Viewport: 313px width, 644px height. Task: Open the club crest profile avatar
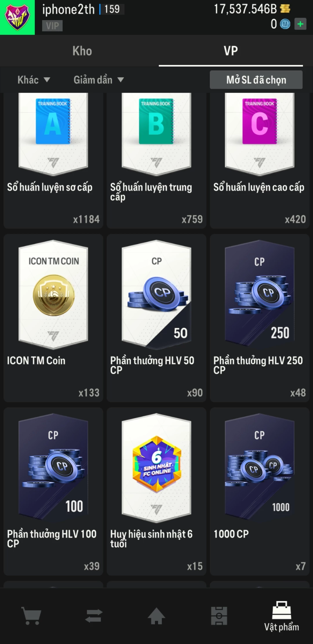[x=17, y=17]
